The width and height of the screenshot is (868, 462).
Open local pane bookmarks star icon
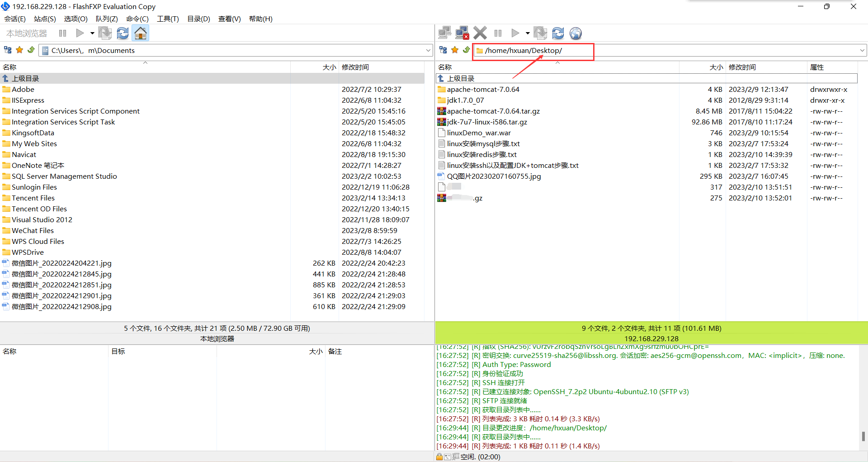point(19,50)
